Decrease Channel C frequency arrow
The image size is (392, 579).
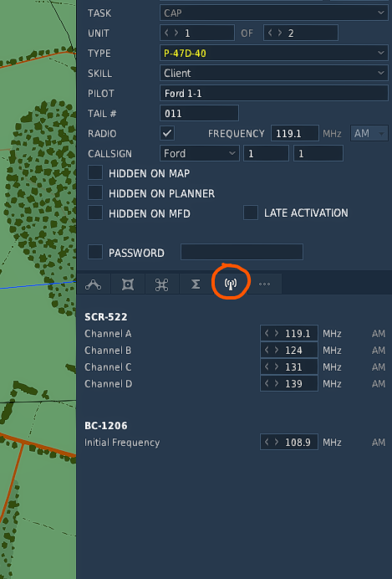coord(267,366)
